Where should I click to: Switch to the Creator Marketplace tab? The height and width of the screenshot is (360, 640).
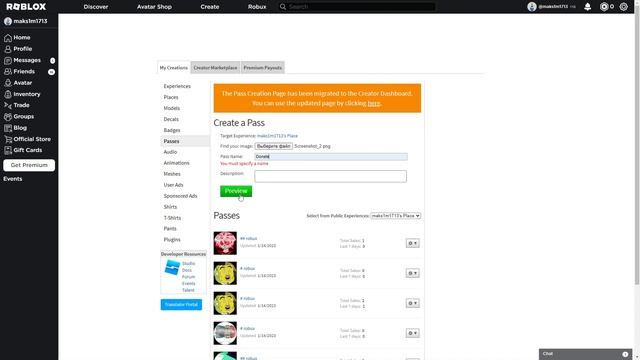pos(215,68)
